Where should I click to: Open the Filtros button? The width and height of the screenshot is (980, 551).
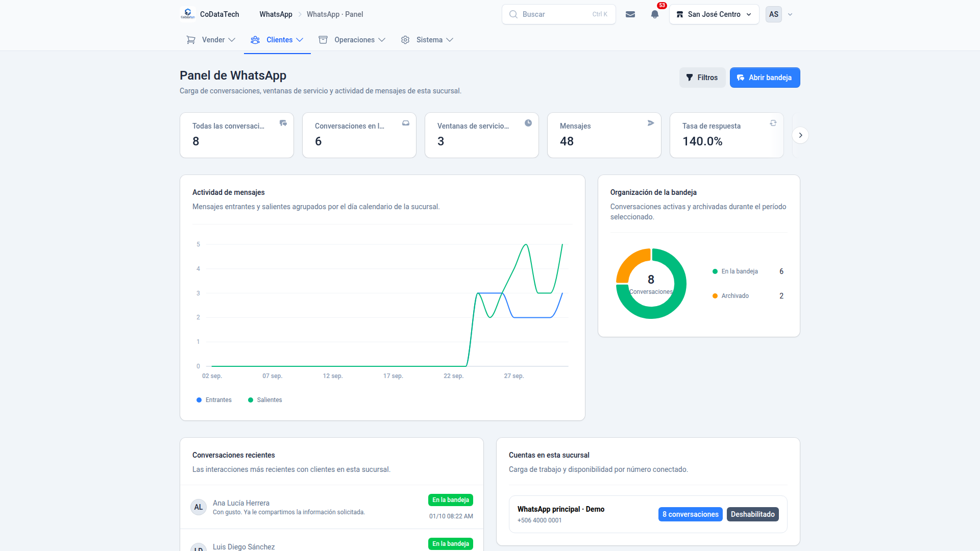pos(702,78)
